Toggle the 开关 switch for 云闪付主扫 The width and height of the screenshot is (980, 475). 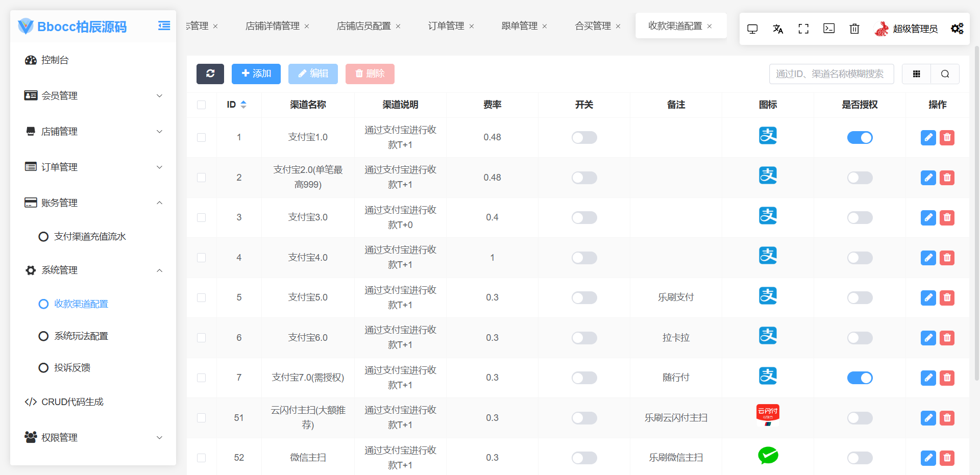(584, 418)
